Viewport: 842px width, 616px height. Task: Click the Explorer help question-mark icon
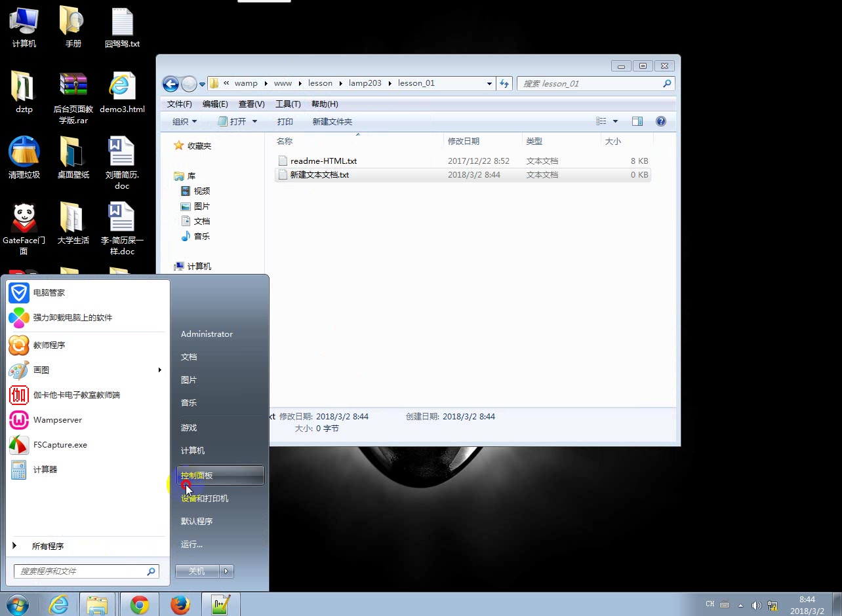pyautogui.click(x=661, y=121)
